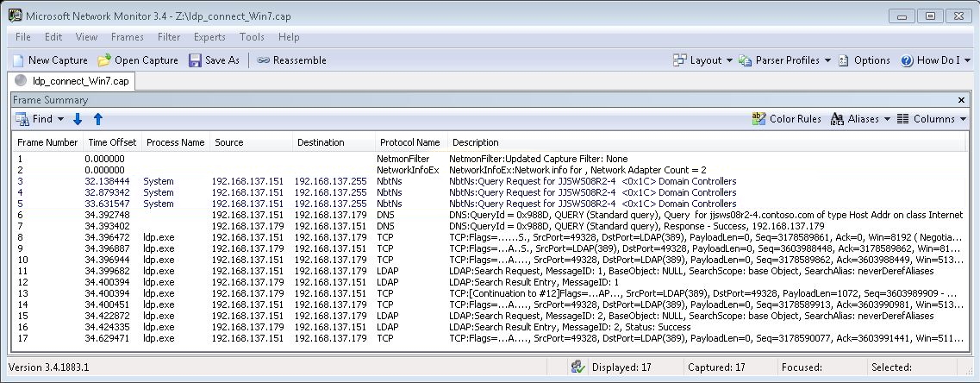Click the Network Monitor title bar icon

coord(16,16)
